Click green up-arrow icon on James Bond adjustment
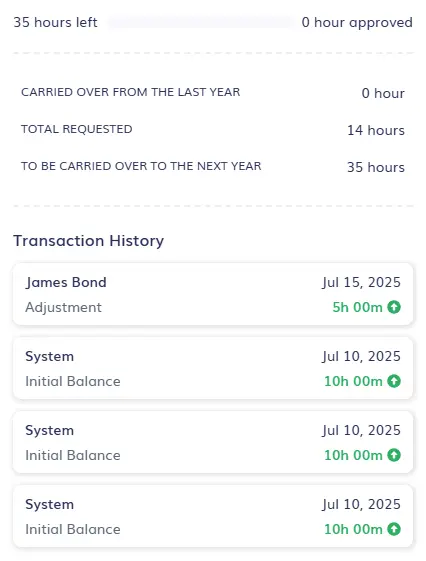The image size is (426, 561). (394, 307)
